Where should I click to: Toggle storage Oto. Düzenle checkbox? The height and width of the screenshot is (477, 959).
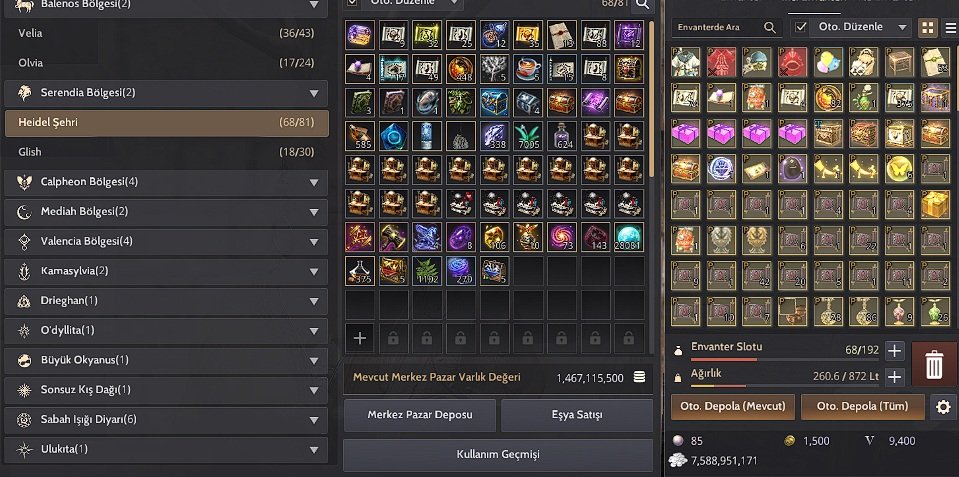click(x=352, y=3)
